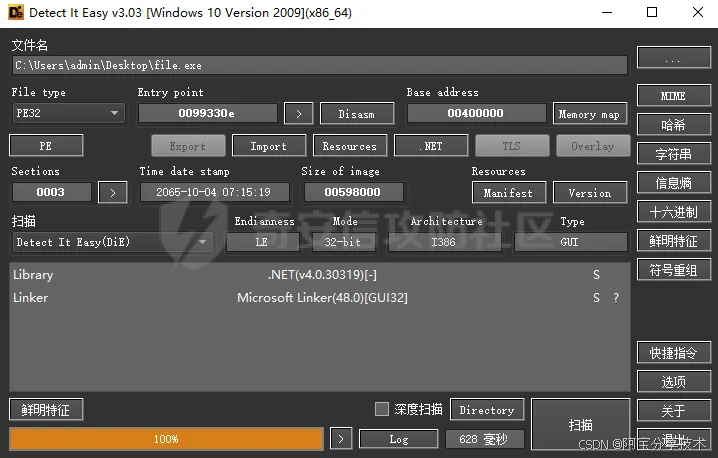Click the bottom-left 鲜明特征 button
This screenshot has height=458, width=718.
click(46, 409)
